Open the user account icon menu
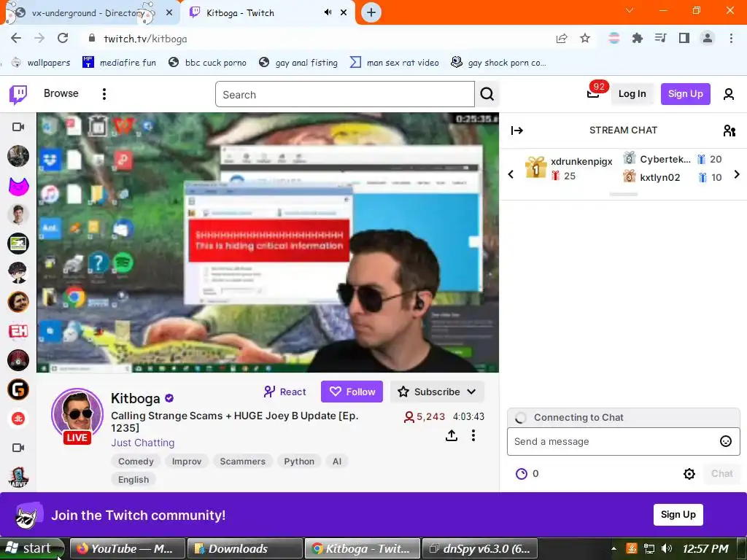 coord(729,94)
